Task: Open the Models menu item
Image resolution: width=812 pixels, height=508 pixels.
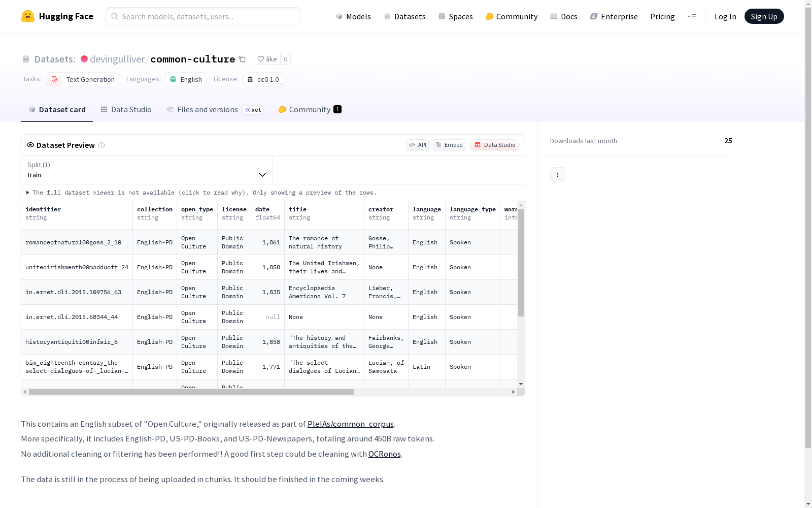Action: pyautogui.click(x=353, y=16)
